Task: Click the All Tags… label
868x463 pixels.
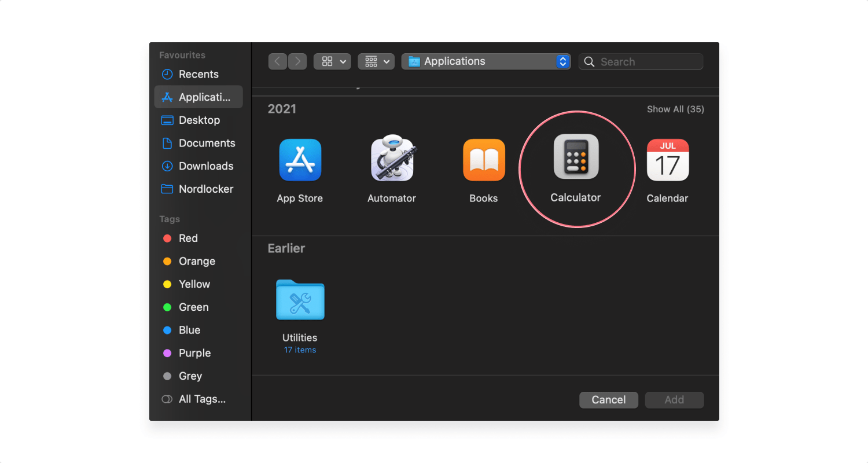Action: click(203, 399)
